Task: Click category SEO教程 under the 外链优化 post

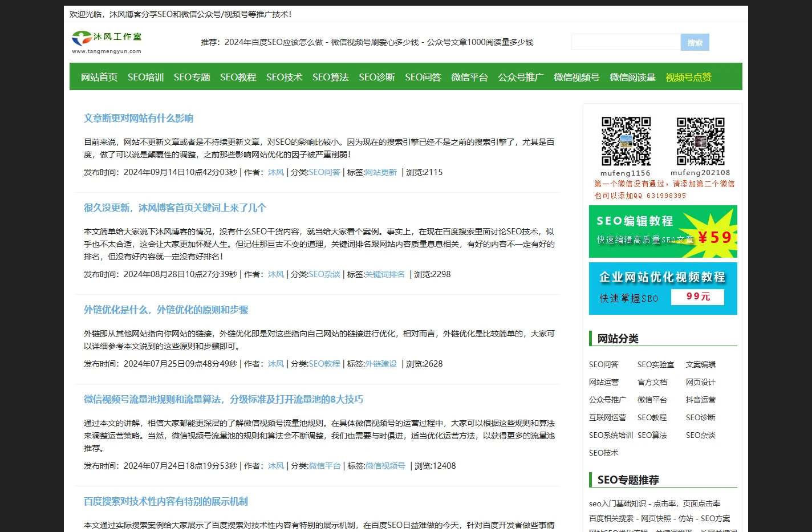Action: click(x=324, y=364)
